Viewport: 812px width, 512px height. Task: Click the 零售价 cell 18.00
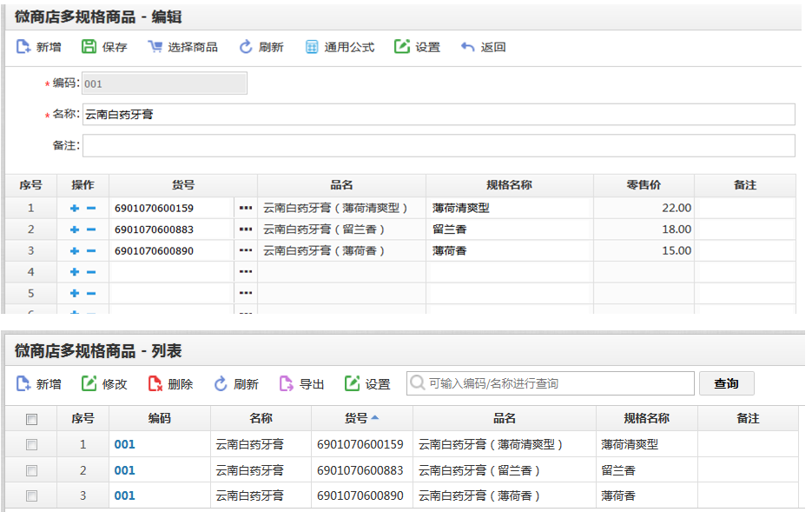pyautogui.click(x=644, y=229)
